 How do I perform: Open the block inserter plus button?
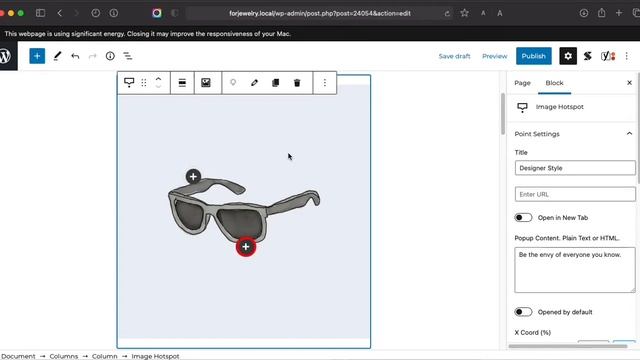click(37, 56)
